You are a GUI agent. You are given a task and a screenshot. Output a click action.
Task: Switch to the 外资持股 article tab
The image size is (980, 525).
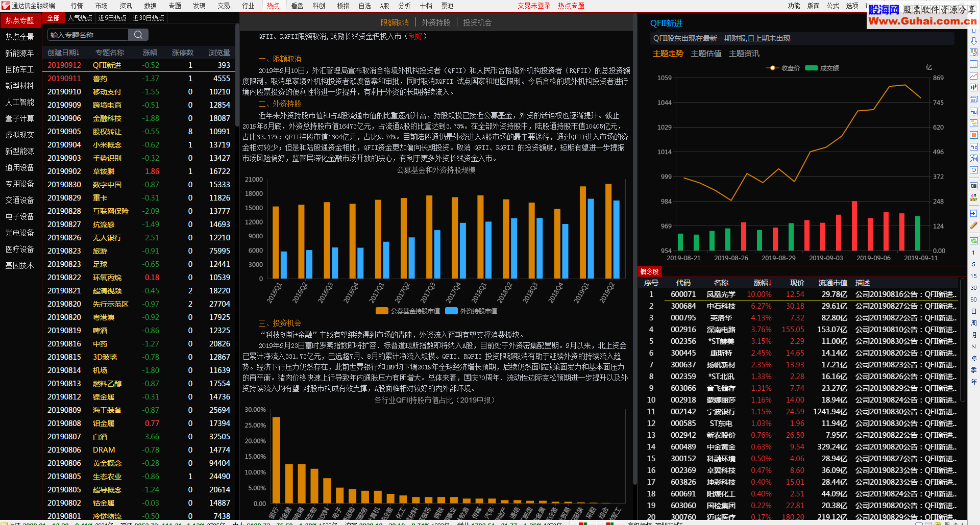[436, 22]
